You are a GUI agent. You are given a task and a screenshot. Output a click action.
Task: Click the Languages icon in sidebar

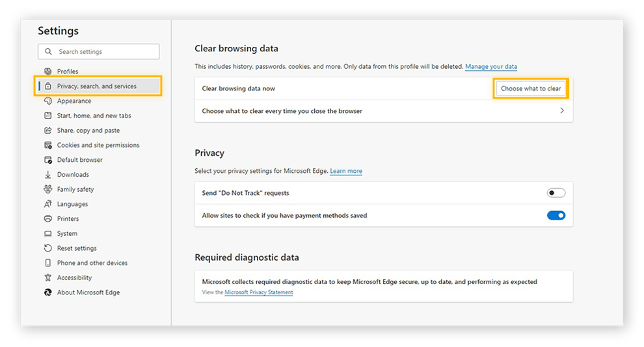click(x=47, y=204)
